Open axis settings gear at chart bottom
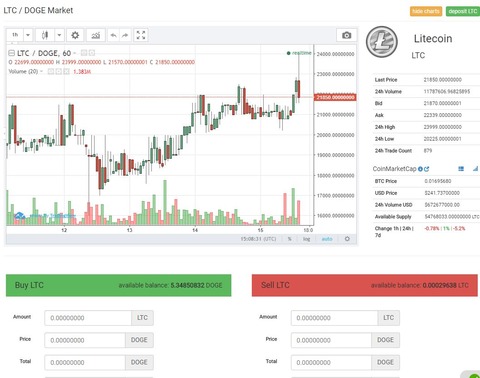This screenshot has height=378, width=480. point(347,239)
